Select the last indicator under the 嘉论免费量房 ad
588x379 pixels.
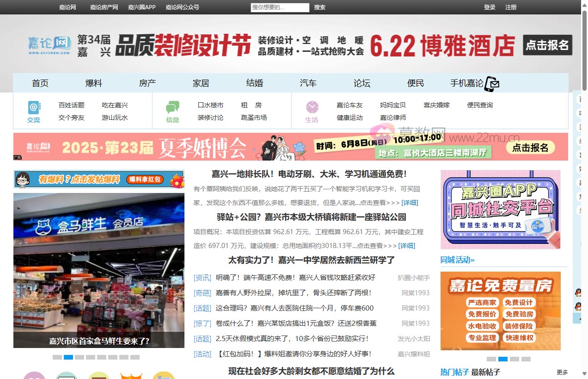(526, 359)
